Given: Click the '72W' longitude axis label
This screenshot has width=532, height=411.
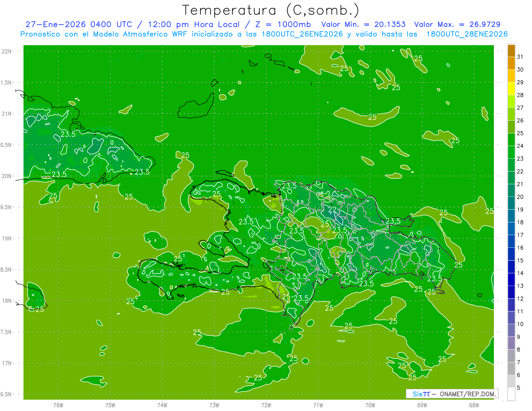Looking at the screenshot, I should click(x=266, y=405).
